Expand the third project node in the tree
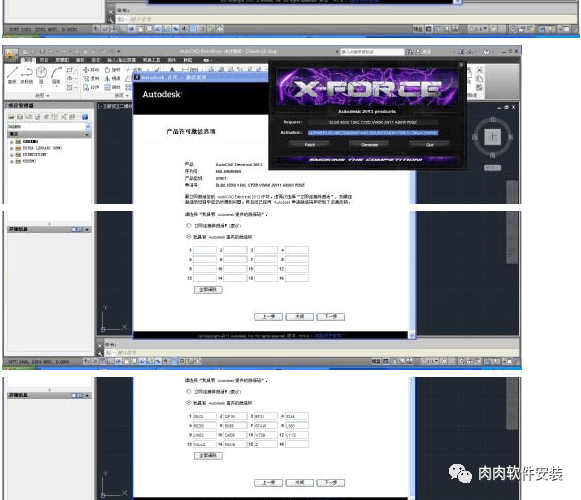The width and height of the screenshot is (581, 500). click(12, 155)
